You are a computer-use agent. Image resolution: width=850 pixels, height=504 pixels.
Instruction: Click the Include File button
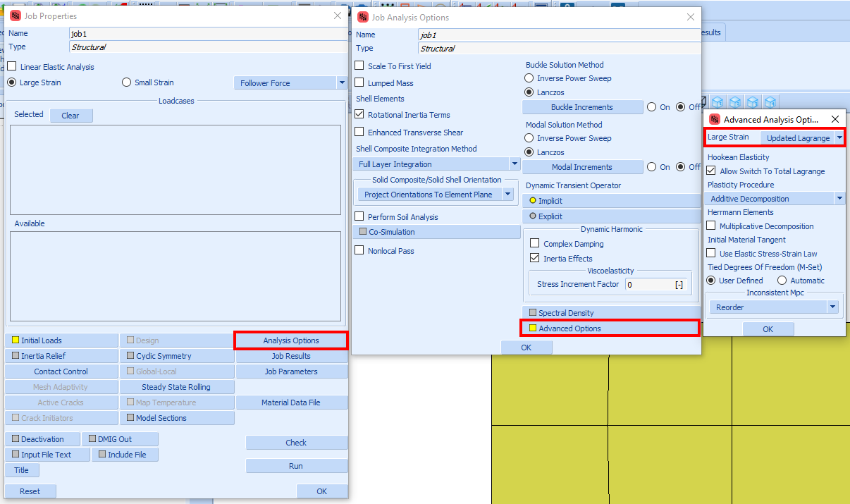click(x=125, y=455)
